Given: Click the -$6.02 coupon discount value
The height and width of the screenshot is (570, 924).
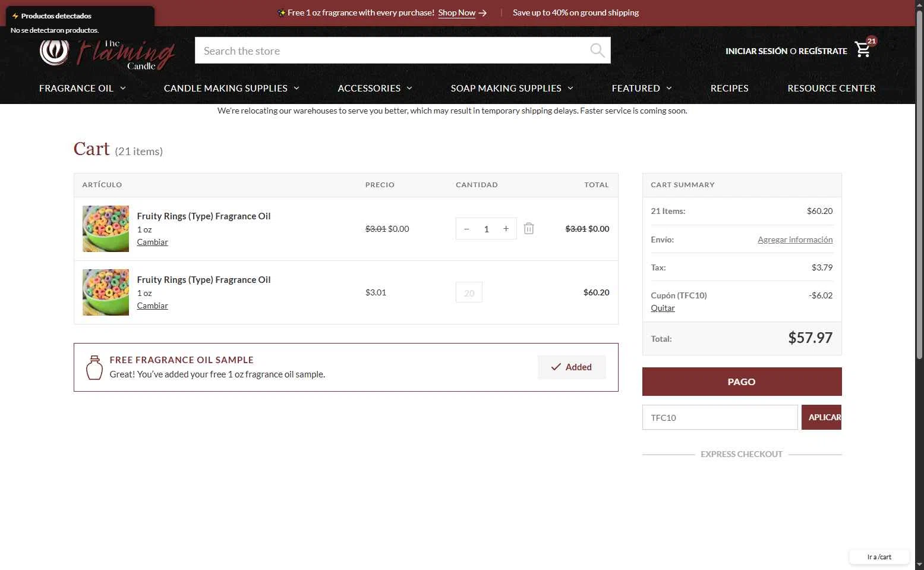Looking at the screenshot, I should coord(821,295).
